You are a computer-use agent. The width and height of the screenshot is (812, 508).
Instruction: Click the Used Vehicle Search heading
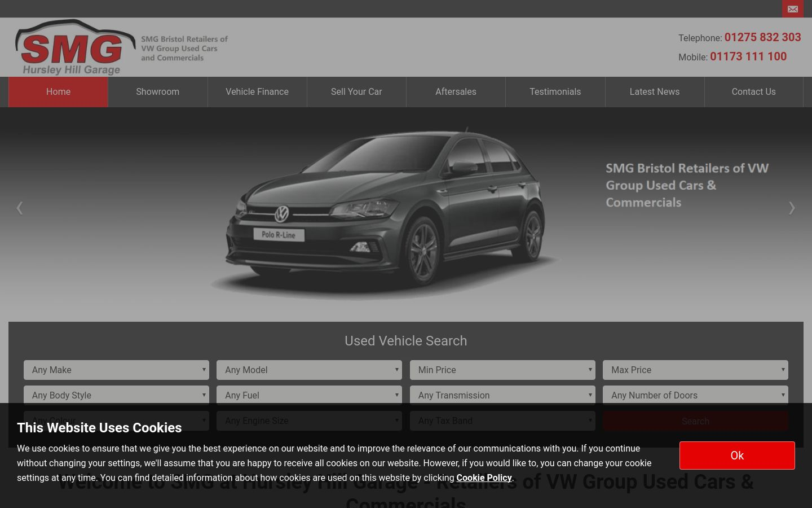point(406,341)
